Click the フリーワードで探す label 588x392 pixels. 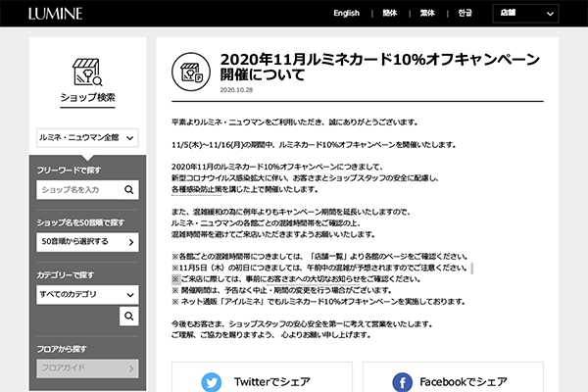coord(69,171)
